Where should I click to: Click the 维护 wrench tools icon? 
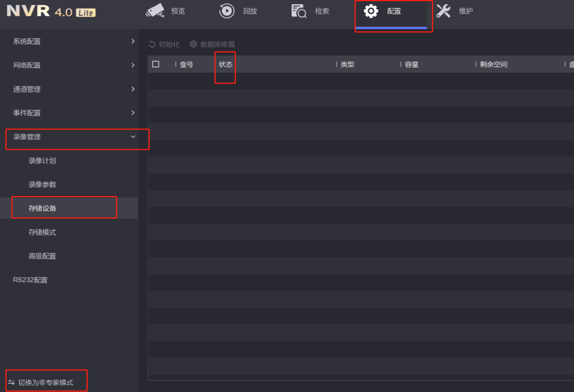[x=443, y=11]
